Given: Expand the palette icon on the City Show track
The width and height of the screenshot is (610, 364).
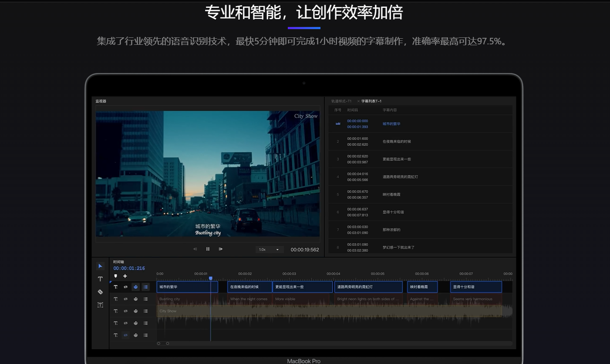Looking at the screenshot, I should tap(135, 311).
